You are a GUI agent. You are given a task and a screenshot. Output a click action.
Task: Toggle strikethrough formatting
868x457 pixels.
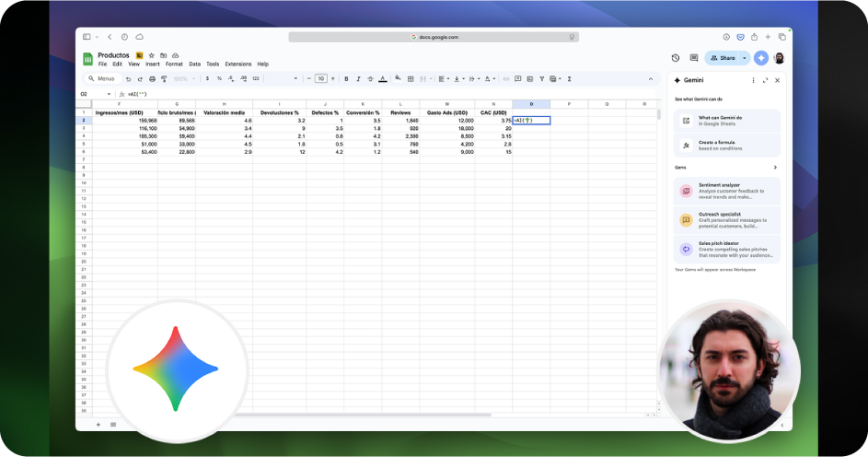click(370, 79)
